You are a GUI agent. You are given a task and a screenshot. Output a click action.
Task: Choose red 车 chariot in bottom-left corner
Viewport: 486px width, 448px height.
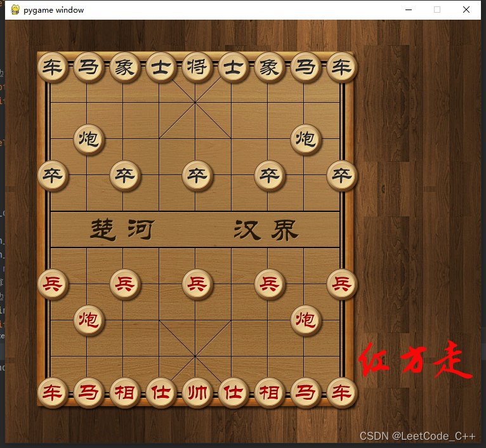(53, 393)
